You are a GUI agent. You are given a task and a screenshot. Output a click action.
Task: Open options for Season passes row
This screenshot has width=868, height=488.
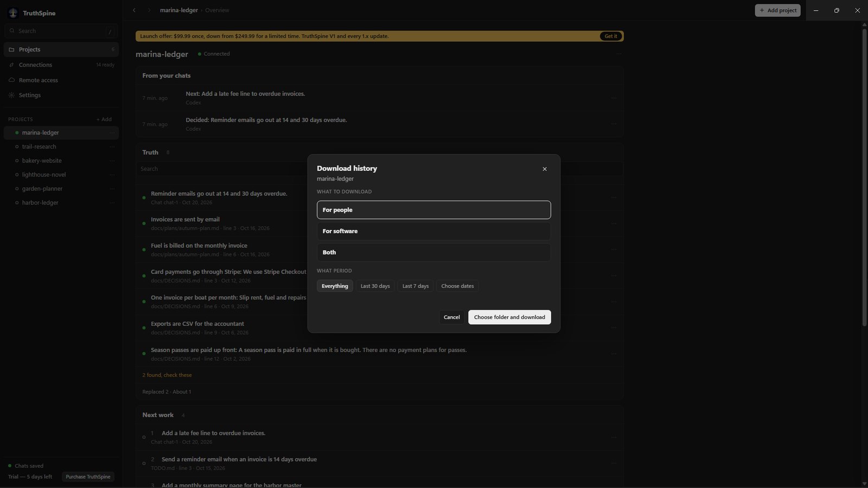click(614, 354)
